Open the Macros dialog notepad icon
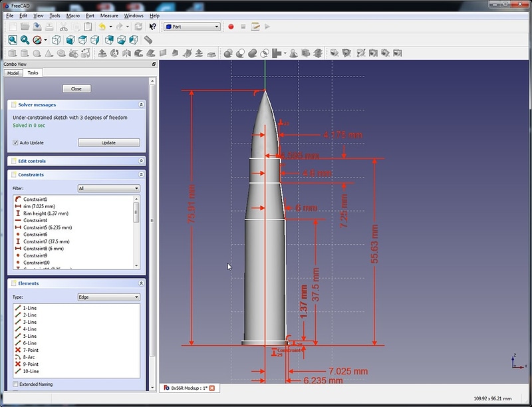This screenshot has width=532, height=407. (x=255, y=27)
